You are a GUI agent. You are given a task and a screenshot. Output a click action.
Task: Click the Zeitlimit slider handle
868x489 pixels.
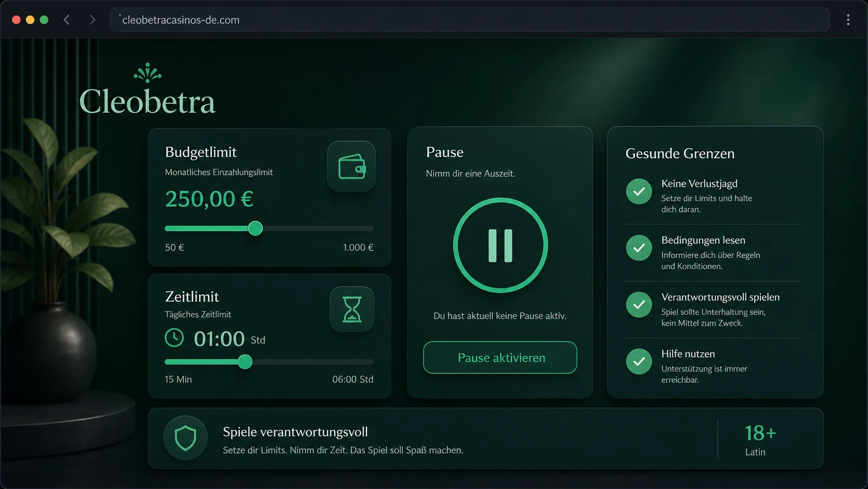coord(245,362)
